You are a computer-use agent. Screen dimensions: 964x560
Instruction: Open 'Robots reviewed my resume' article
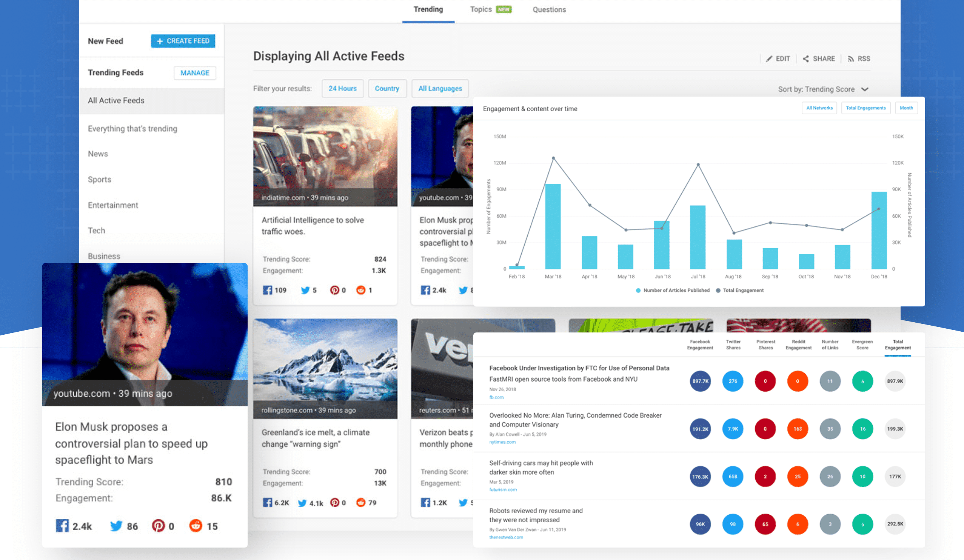point(536,515)
